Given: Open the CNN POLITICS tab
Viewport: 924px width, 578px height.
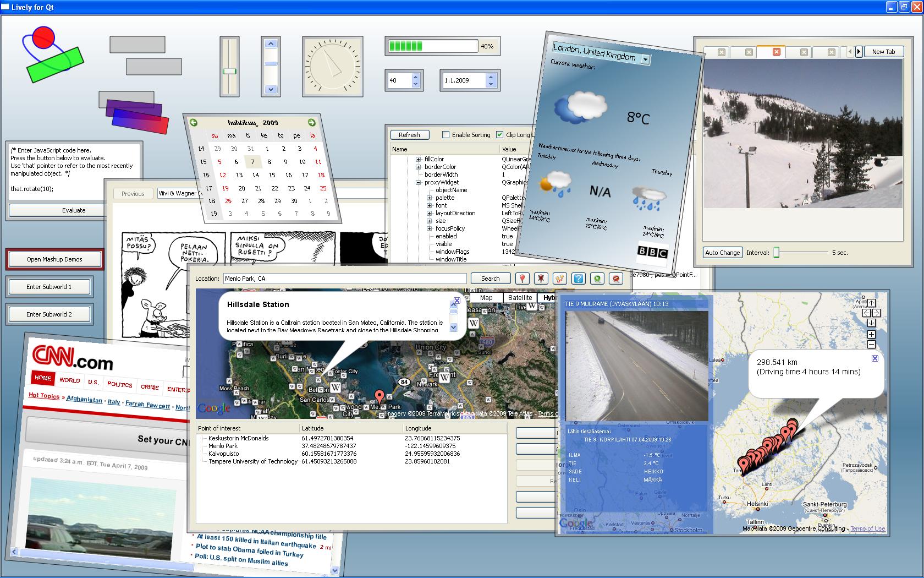Looking at the screenshot, I should click(119, 384).
